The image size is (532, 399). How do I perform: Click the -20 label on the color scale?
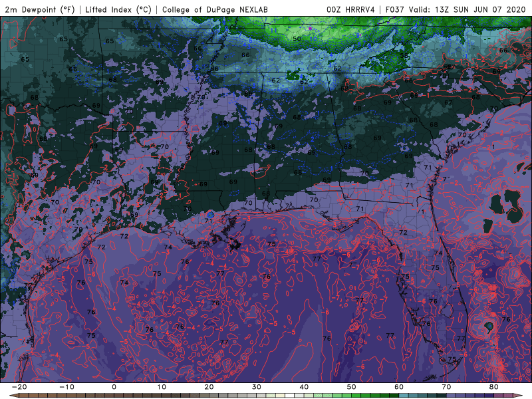[x=19, y=387]
